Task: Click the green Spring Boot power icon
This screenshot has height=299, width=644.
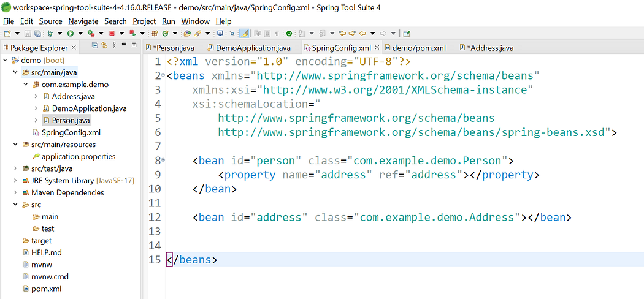Action: [x=289, y=33]
